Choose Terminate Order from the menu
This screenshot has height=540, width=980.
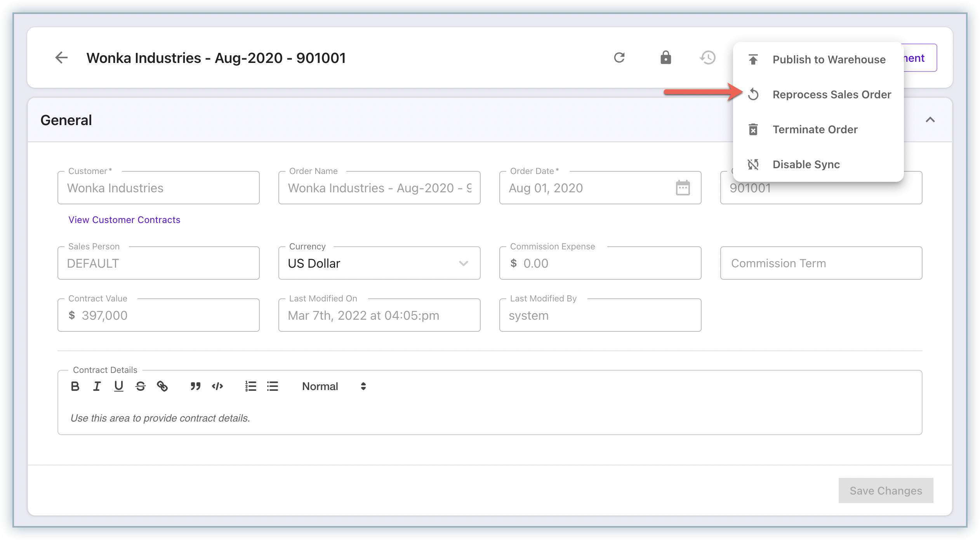pyautogui.click(x=818, y=129)
